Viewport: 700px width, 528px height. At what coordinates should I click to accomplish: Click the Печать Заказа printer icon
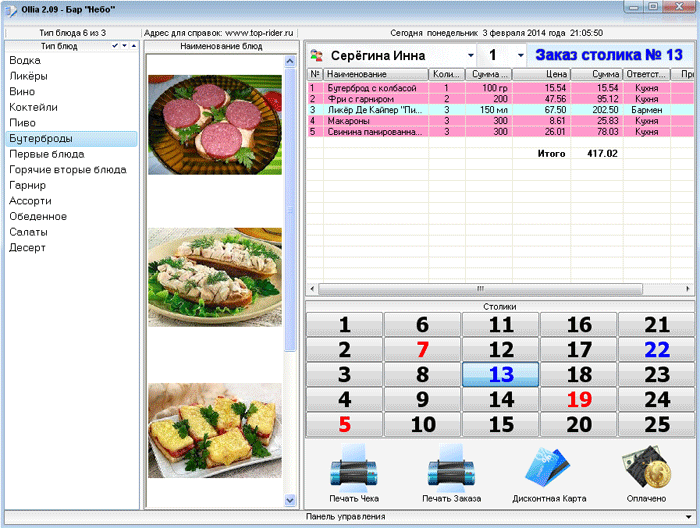[451, 467]
